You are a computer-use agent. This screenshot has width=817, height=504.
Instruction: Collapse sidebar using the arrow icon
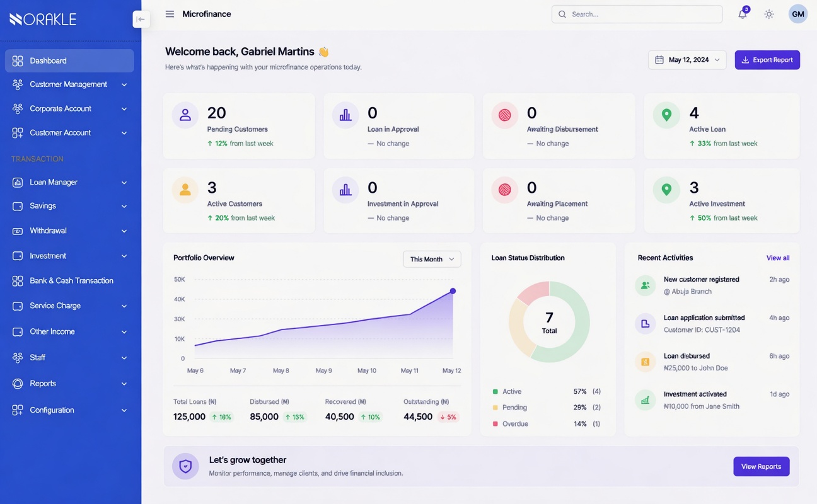pyautogui.click(x=141, y=19)
